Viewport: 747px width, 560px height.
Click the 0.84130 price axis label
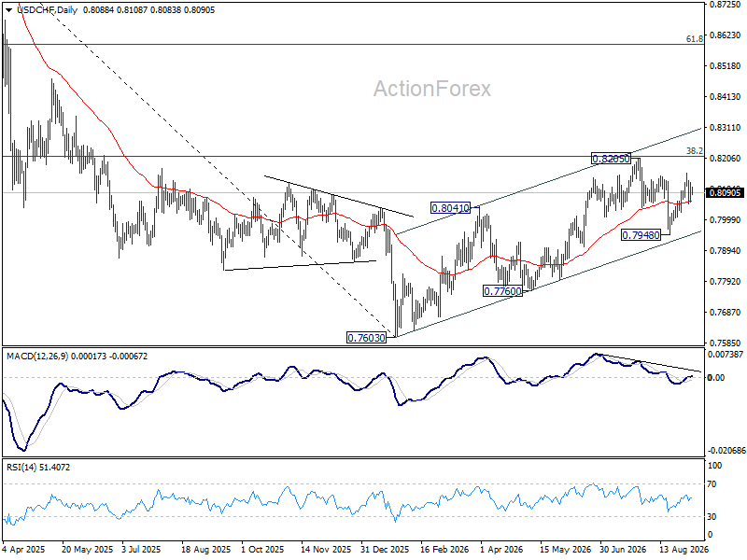(726, 97)
